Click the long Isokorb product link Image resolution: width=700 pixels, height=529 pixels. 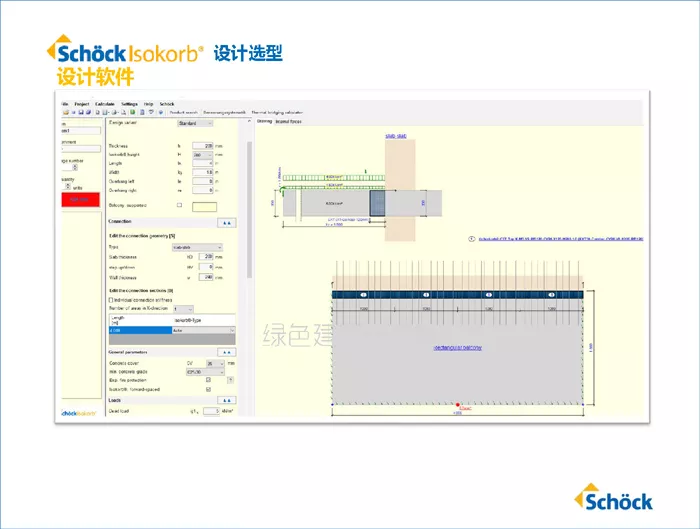561,239
